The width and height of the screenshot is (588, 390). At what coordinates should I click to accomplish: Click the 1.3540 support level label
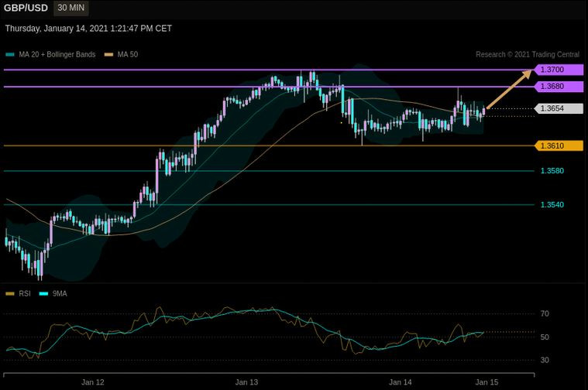coord(552,205)
